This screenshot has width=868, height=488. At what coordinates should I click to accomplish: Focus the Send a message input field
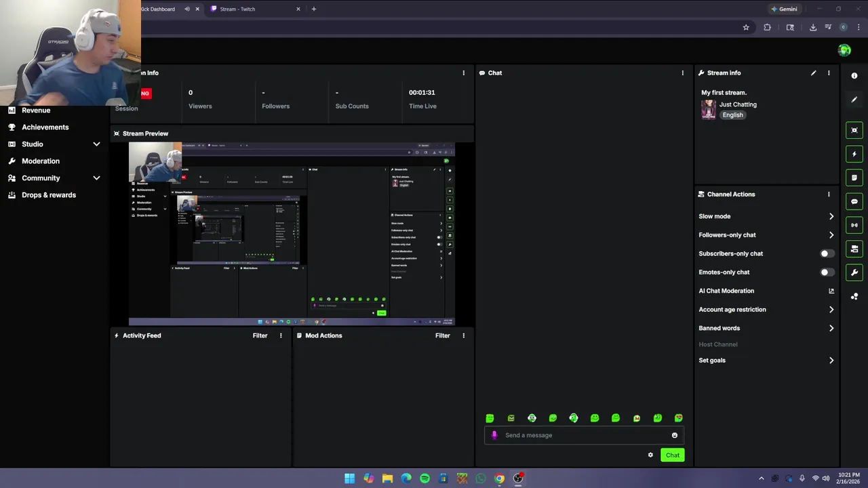click(x=584, y=435)
